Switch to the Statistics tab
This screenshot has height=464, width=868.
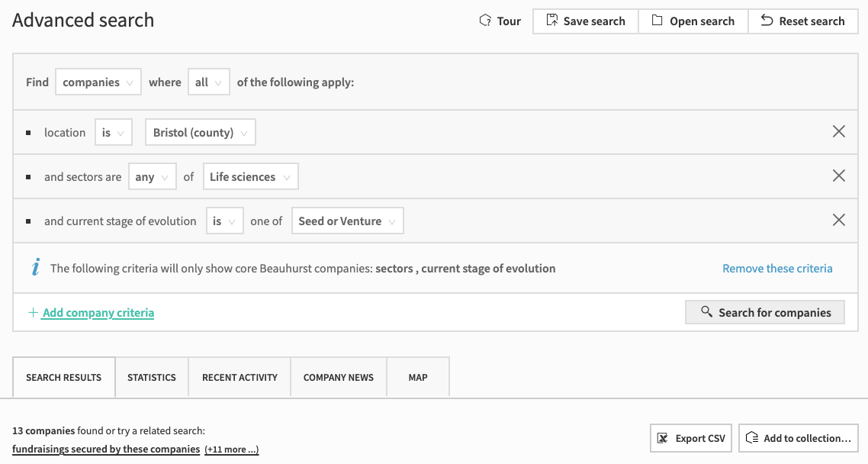tap(152, 377)
